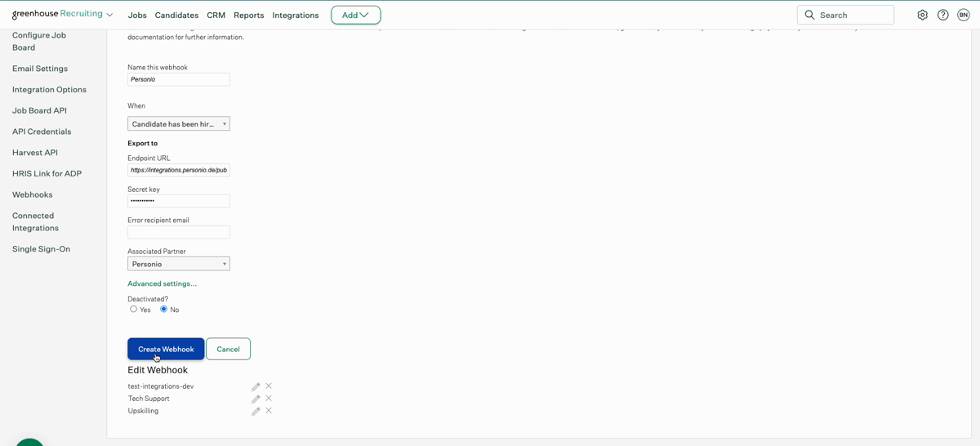Open Webhooks in sidebar
This screenshot has height=446, width=980.
coord(33,194)
